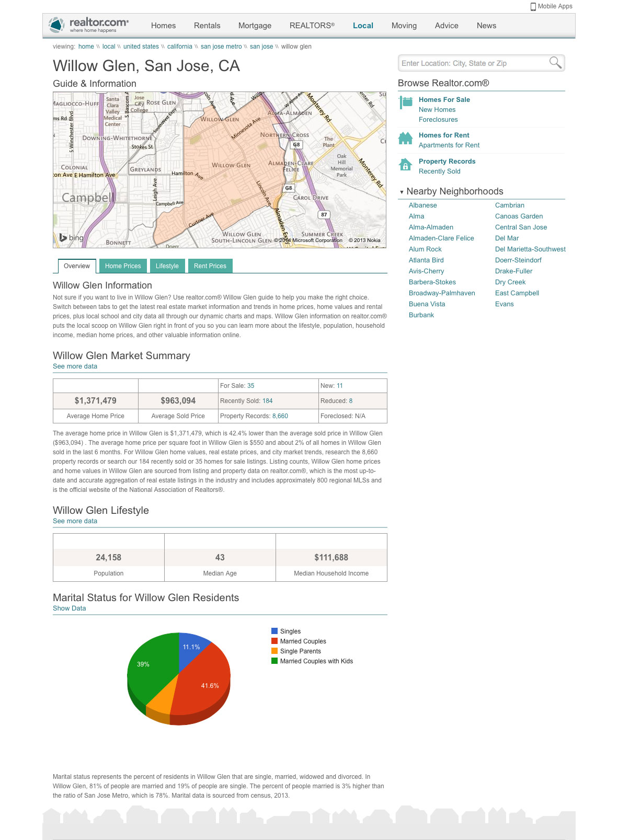
Task: Open the Del Marietta-Southwest link
Action: (x=530, y=249)
